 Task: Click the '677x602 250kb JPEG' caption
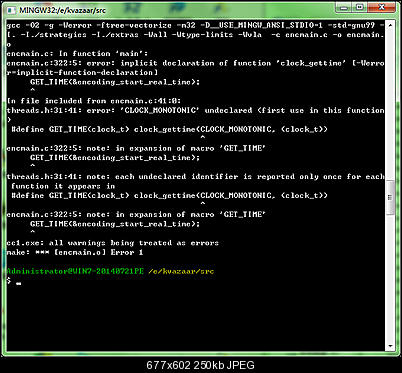pyautogui.click(x=200, y=365)
